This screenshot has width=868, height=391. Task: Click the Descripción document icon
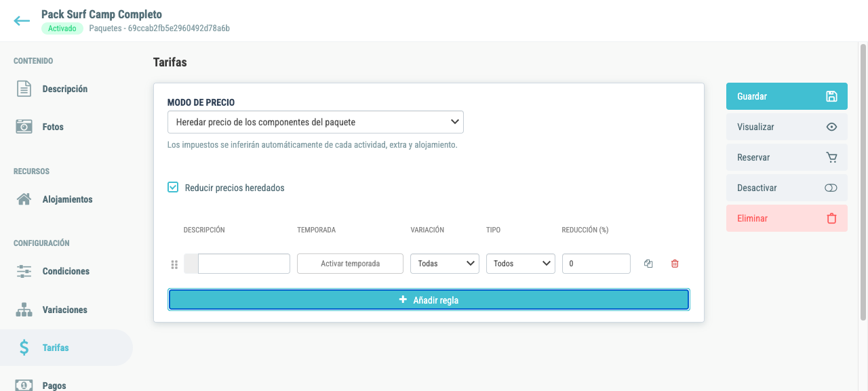(24, 89)
